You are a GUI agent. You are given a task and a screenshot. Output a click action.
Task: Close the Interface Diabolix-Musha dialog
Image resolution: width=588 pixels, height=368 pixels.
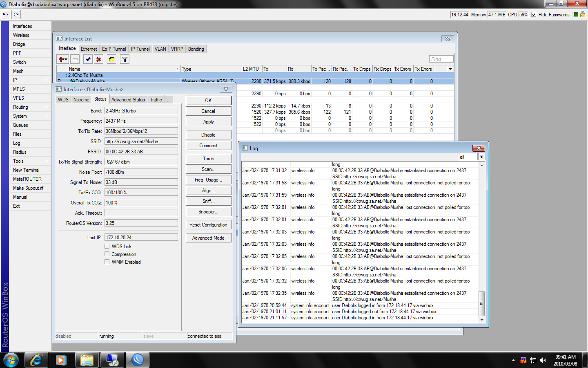click(226, 89)
